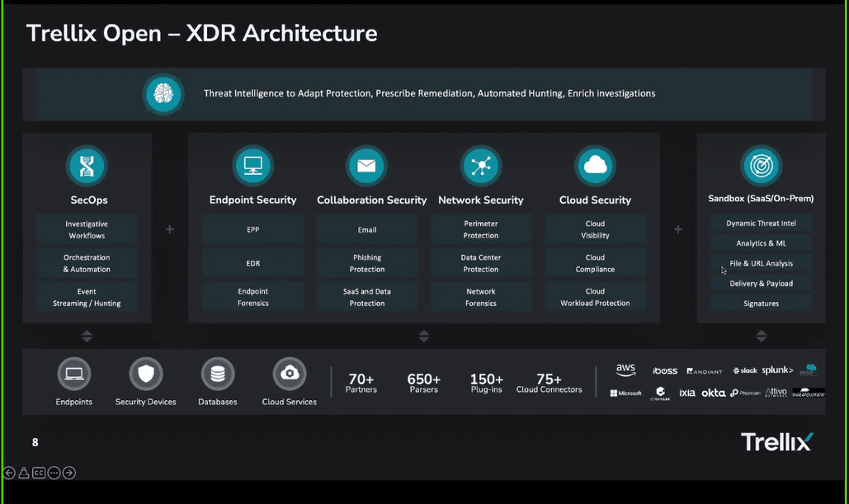Open more slideshow options ellipsis

point(54,473)
